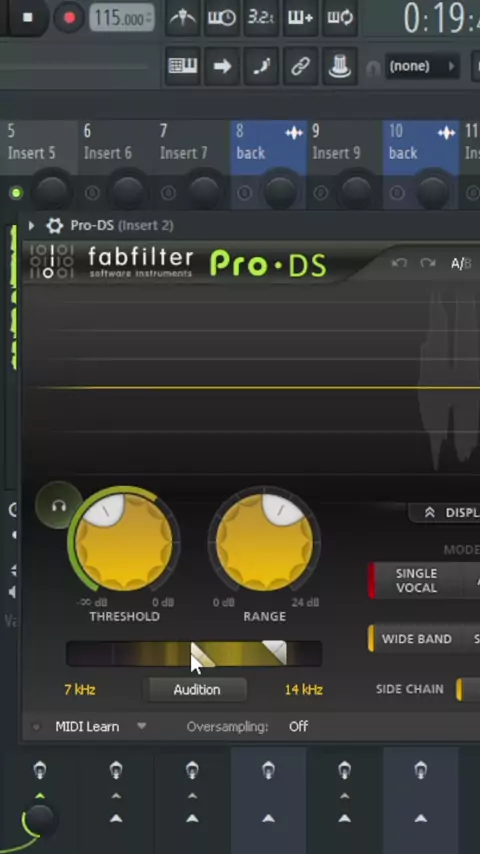The image size is (480, 854).
Task: Click send icon under Insert 5
Action: (40, 771)
